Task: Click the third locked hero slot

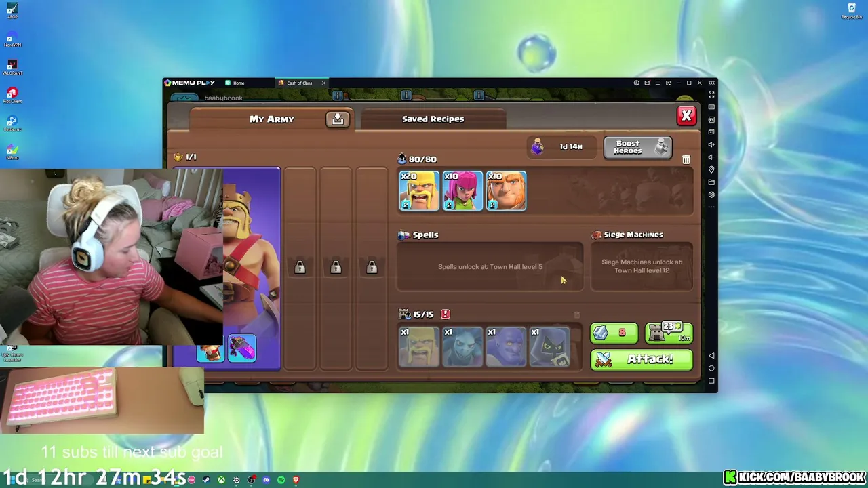Action: (x=372, y=268)
